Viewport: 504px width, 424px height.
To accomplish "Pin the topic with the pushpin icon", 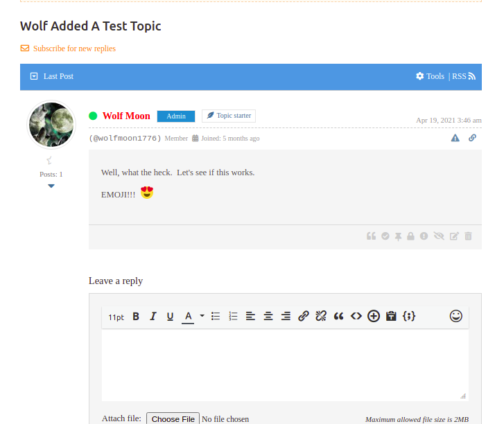I will (x=398, y=237).
